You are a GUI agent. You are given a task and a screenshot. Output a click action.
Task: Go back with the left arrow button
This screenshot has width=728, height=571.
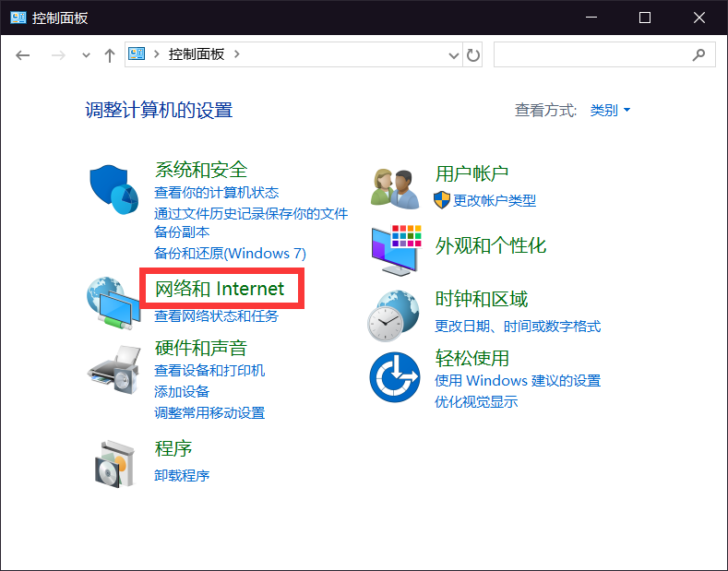22,55
